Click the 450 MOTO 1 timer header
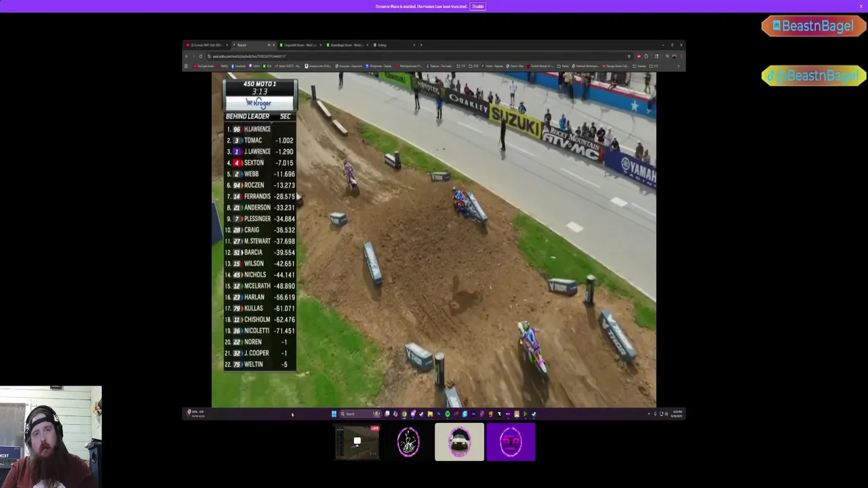This screenshot has height=488, width=868. 260,87
